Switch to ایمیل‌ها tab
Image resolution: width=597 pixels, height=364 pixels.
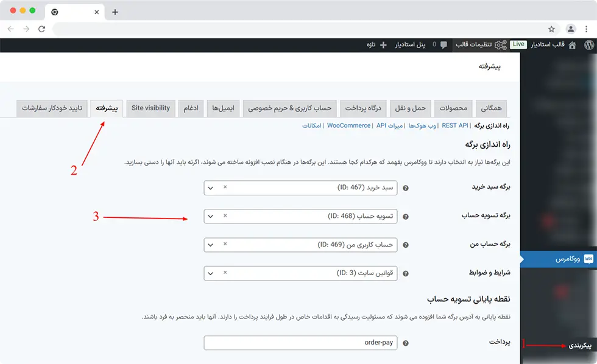pos(223,108)
